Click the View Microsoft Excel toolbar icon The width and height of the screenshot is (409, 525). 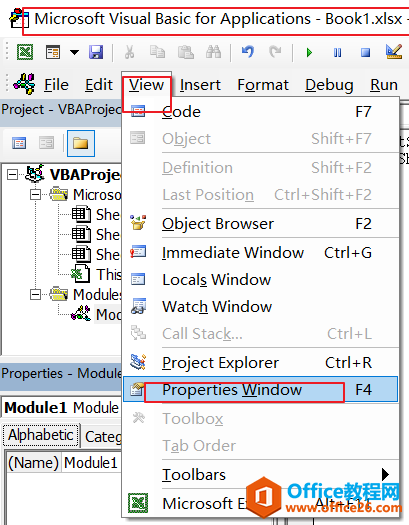25,52
